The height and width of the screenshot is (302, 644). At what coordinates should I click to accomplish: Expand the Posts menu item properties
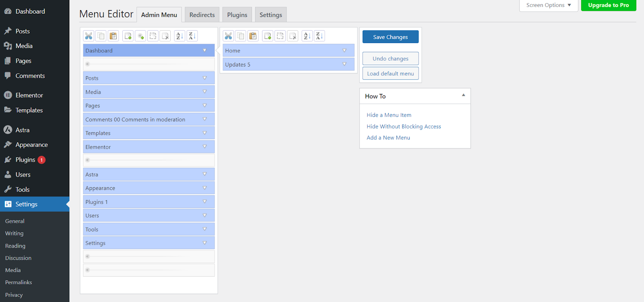click(204, 78)
